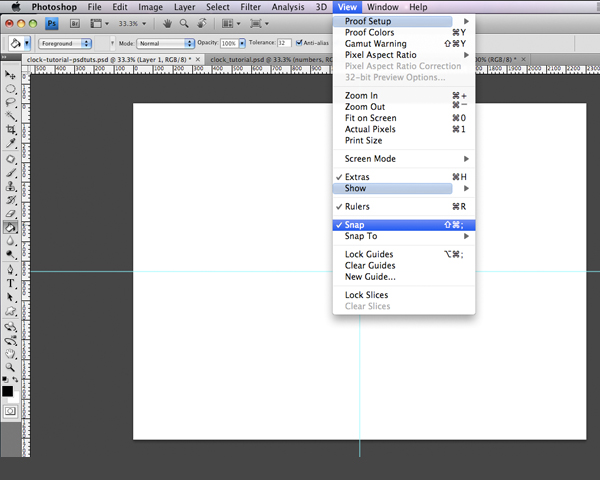Image resolution: width=600 pixels, height=480 pixels.
Task: Toggle Extras in the View menu
Action: click(357, 177)
